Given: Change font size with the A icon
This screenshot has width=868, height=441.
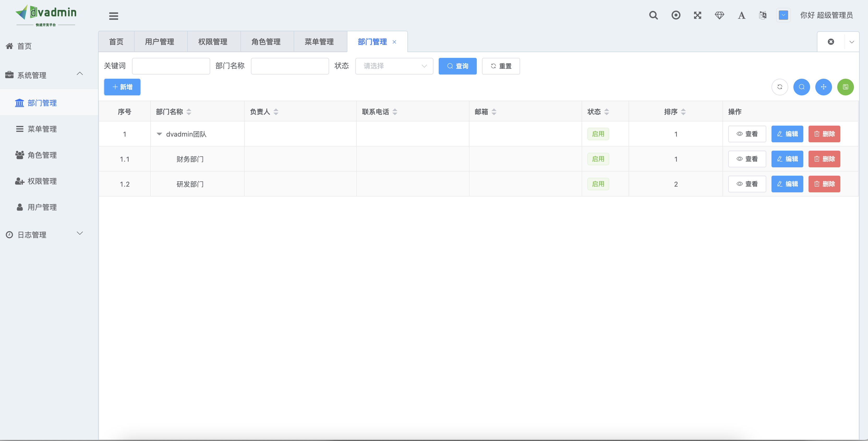Looking at the screenshot, I should (741, 15).
